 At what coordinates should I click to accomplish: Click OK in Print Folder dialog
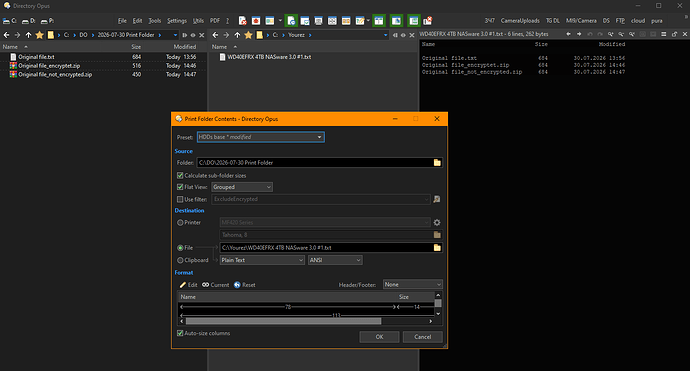click(x=379, y=337)
